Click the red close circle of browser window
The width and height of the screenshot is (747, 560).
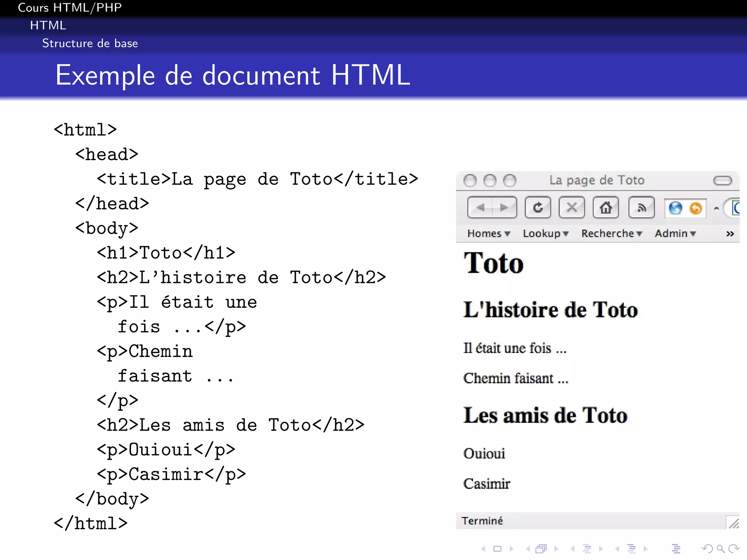470,180
